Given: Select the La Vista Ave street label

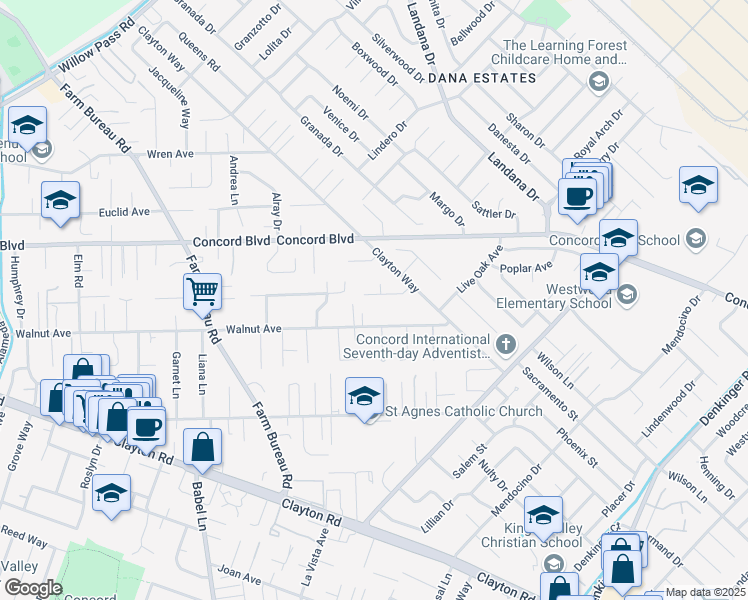Looking at the screenshot, I should 315,558.
